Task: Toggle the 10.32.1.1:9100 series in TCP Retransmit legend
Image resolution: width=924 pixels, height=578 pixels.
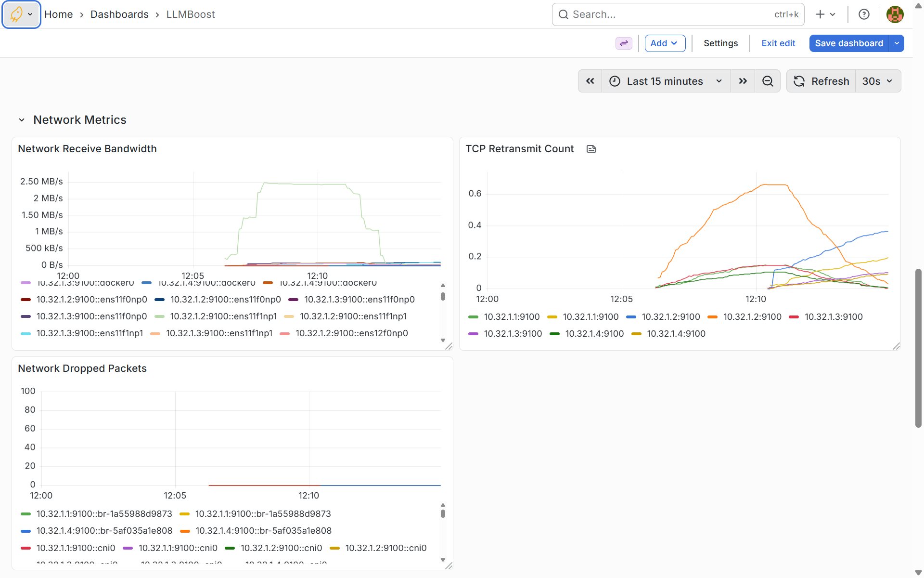Action: click(x=512, y=316)
